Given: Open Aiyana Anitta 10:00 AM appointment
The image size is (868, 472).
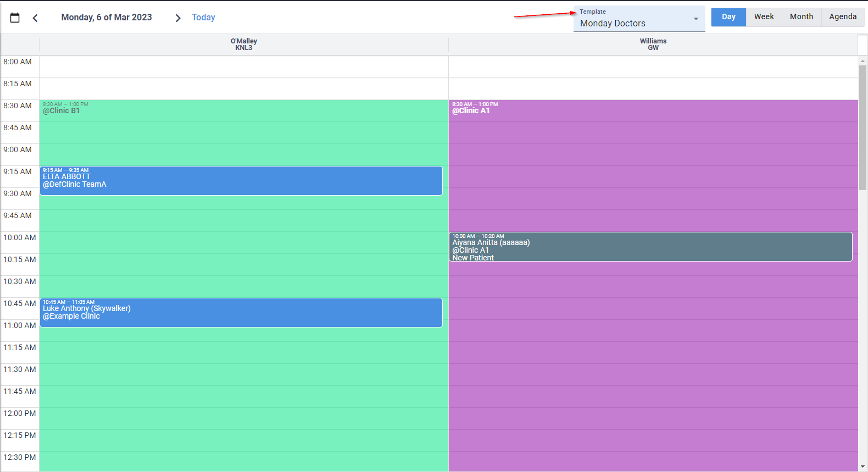Looking at the screenshot, I should tap(650, 247).
